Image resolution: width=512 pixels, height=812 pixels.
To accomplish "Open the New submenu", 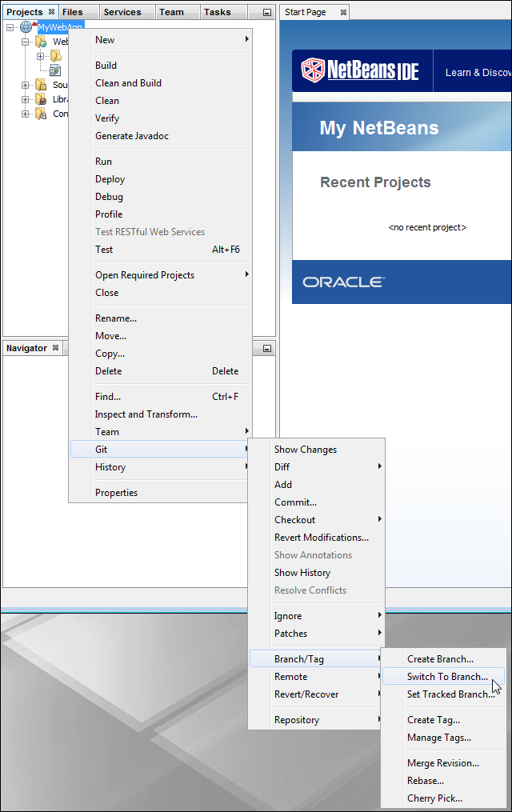I will (161, 40).
